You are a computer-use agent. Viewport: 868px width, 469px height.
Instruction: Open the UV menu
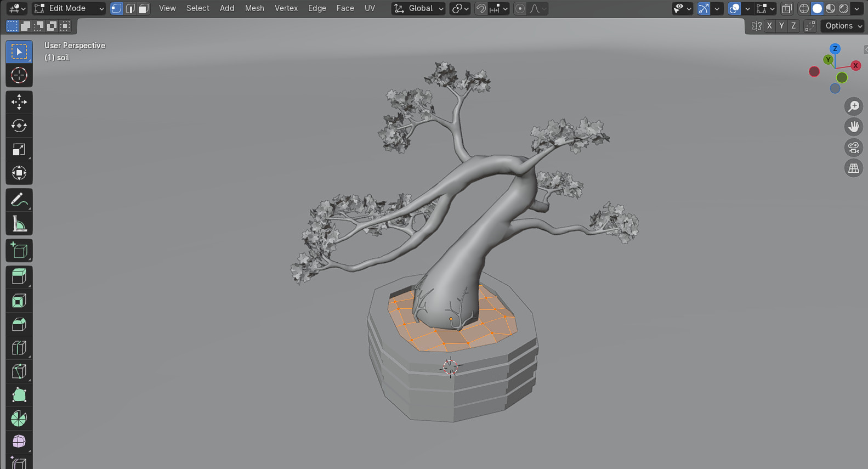click(x=370, y=8)
